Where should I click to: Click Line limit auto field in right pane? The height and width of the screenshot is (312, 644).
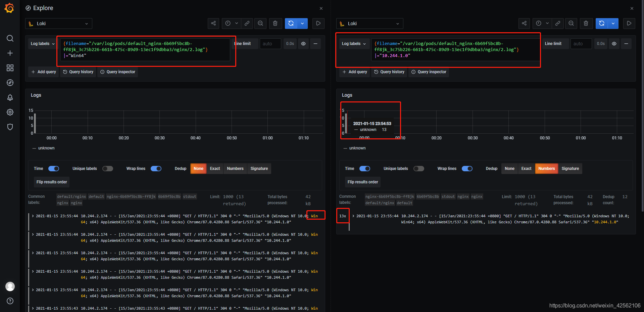coord(581,44)
